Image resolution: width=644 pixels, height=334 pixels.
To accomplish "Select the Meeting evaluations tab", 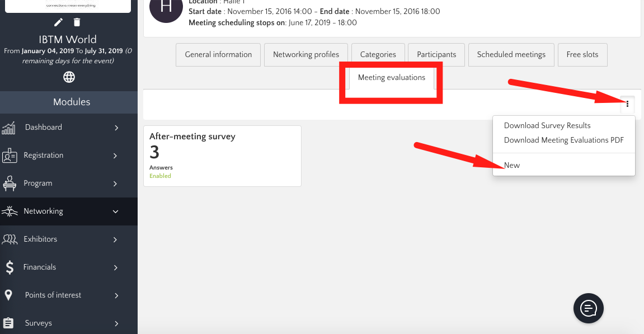I will coord(391,78).
